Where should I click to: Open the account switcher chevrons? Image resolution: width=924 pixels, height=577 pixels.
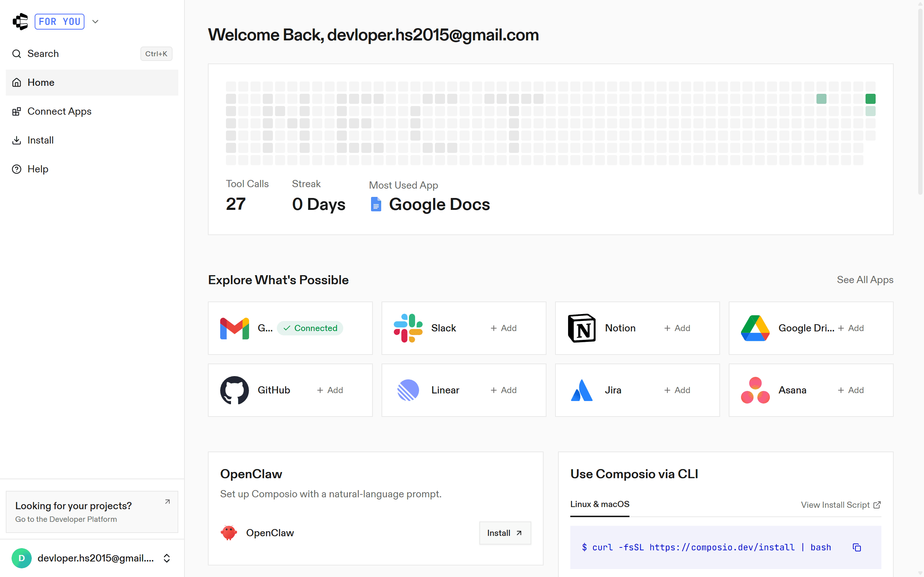(167, 558)
